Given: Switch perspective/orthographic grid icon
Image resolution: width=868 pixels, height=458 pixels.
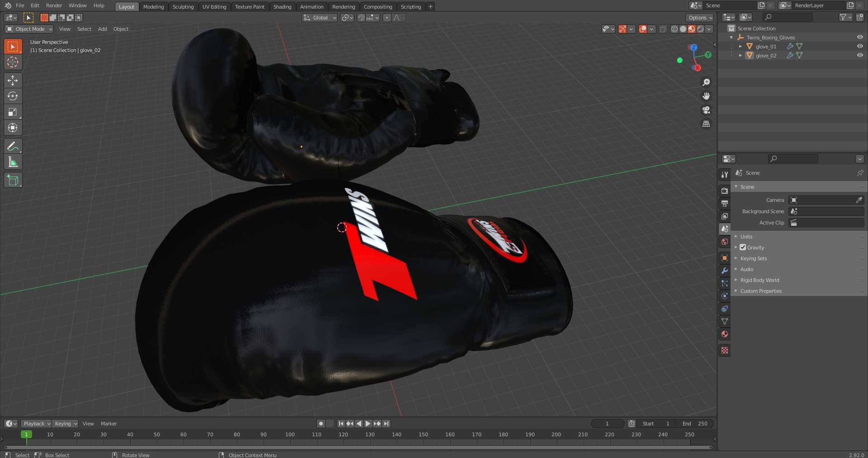Looking at the screenshot, I should pyautogui.click(x=706, y=124).
